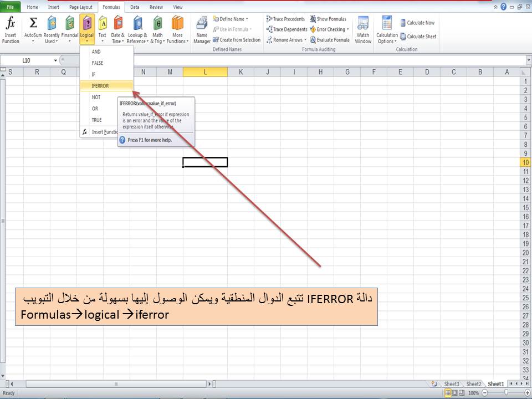Expand the formula bar
This screenshot has height=399, width=532.
tap(529, 60)
